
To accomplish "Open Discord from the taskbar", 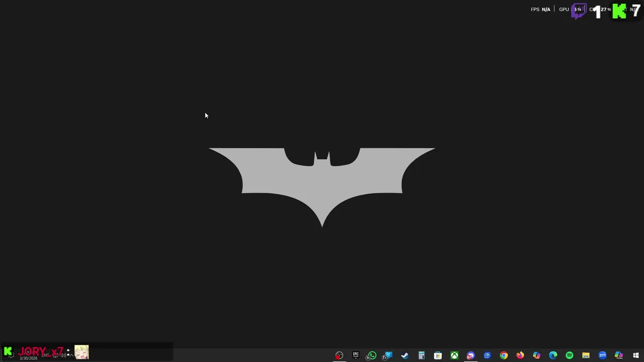I will (470, 355).
